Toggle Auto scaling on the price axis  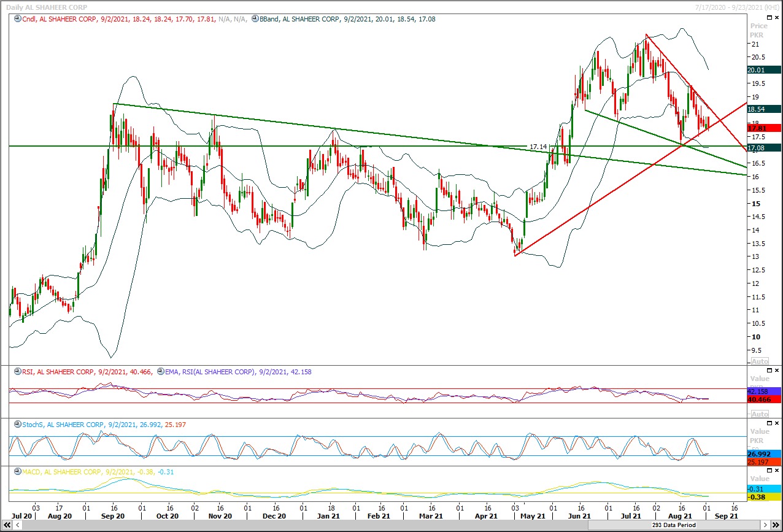click(x=759, y=361)
